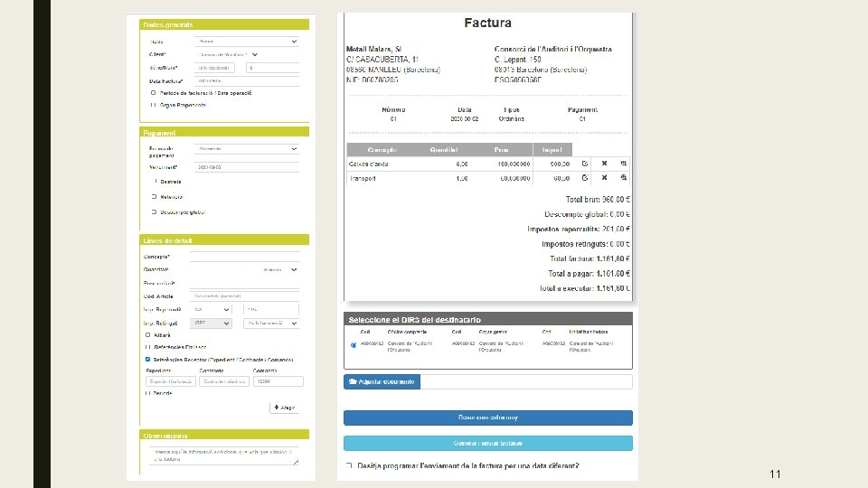Edit the Transport invoice line
This screenshot has height=488, width=868.
[x=585, y=178]
